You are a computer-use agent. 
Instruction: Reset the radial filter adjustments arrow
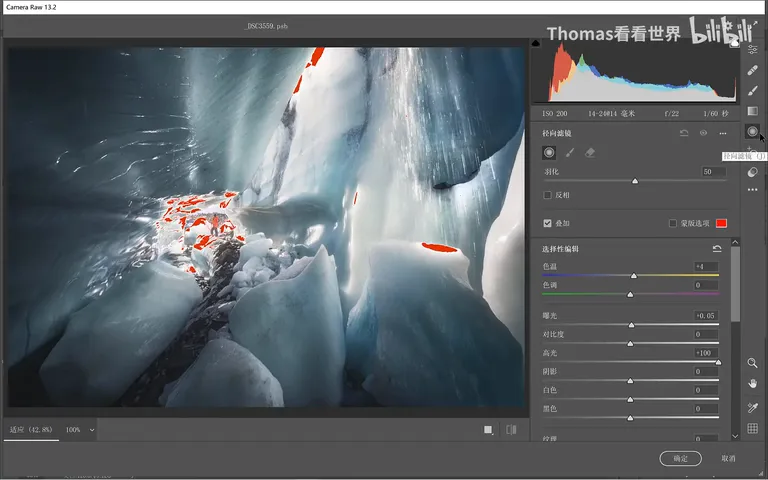pyautogui.click(x=684, y=133)
